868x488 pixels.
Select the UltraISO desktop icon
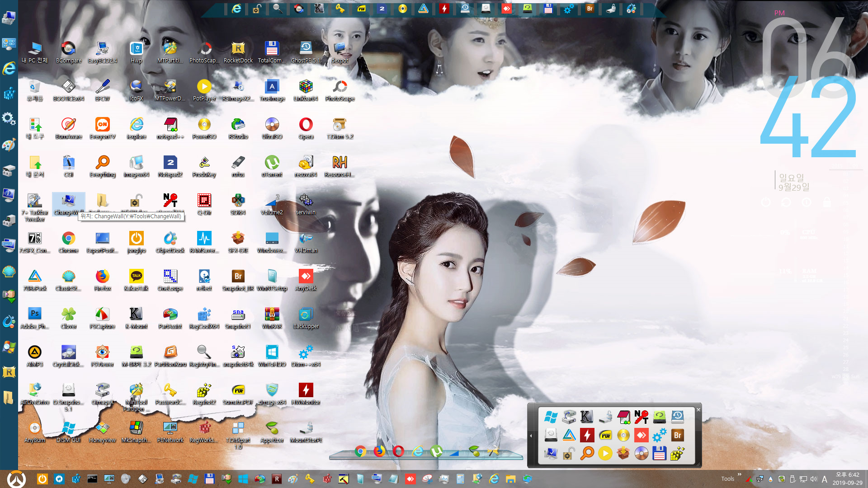point(272,128)
